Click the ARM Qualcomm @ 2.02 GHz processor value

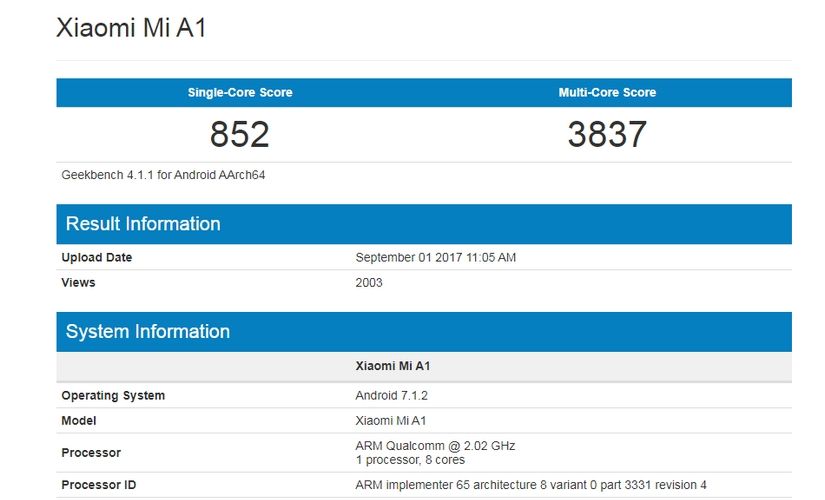click(435, 446)
